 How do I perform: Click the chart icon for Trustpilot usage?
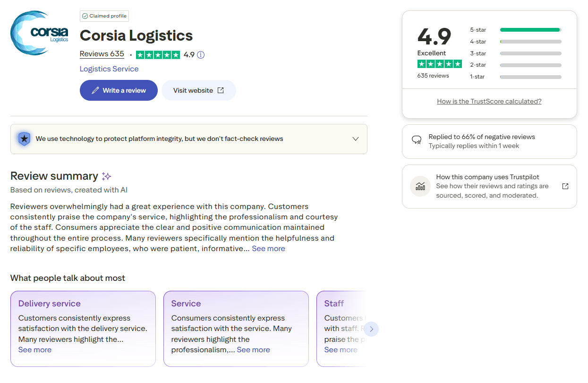[x=420, y=186]
